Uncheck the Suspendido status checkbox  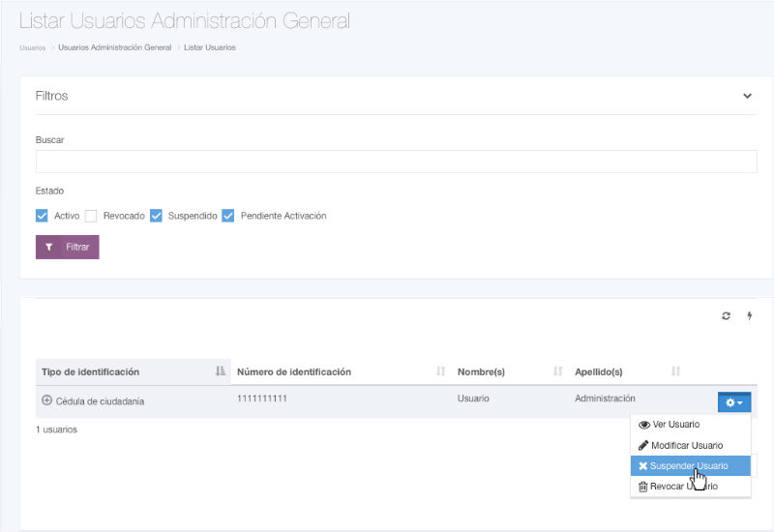click(156, 216)
